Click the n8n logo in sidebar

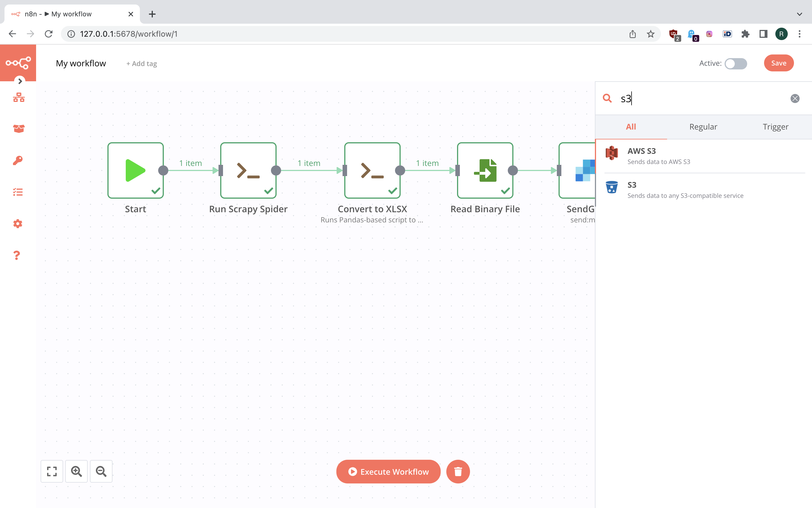[x=18, y=63]
